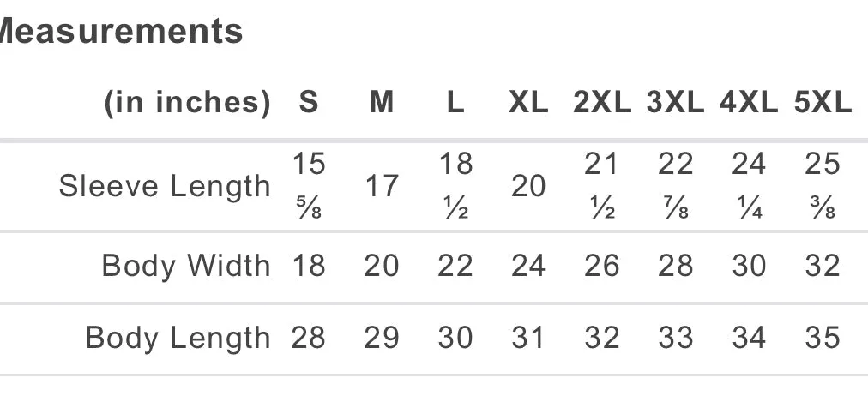
Task: Click the L size column header
Action: (x=455, y=102)
